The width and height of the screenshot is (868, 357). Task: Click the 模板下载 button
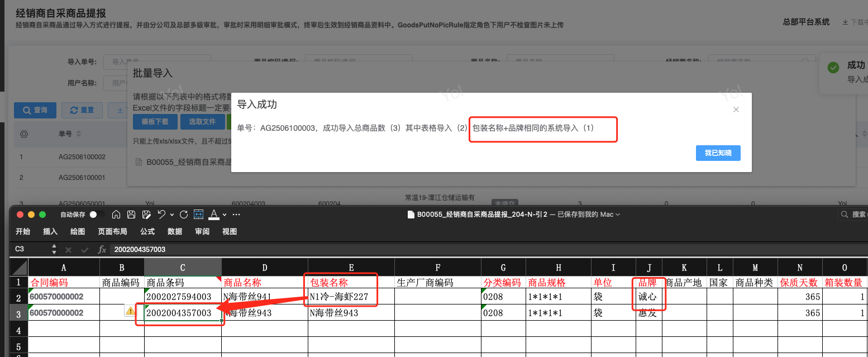click(x=155, y=122)
